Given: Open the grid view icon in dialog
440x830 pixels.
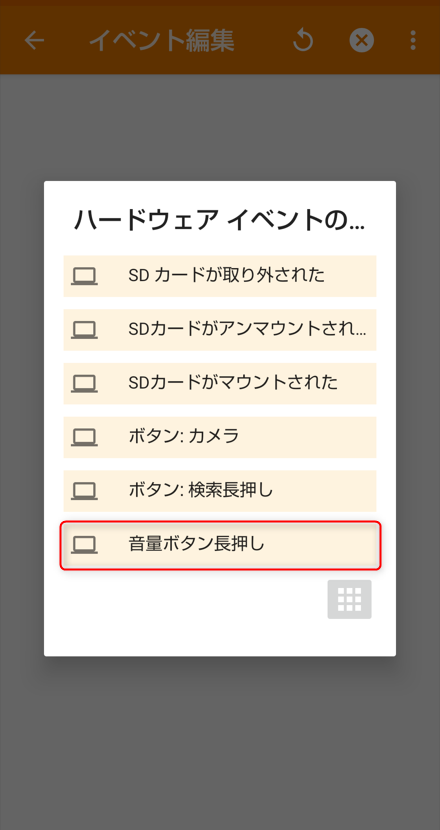Looking at the screenshot, I should 349,599.
